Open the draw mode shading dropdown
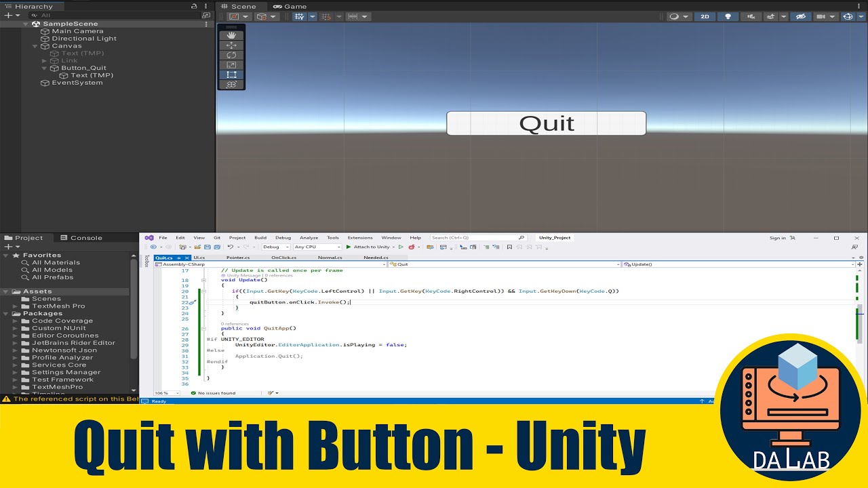Image resolution: width=868 pixels, height=488 pixels. coord(678,16)
